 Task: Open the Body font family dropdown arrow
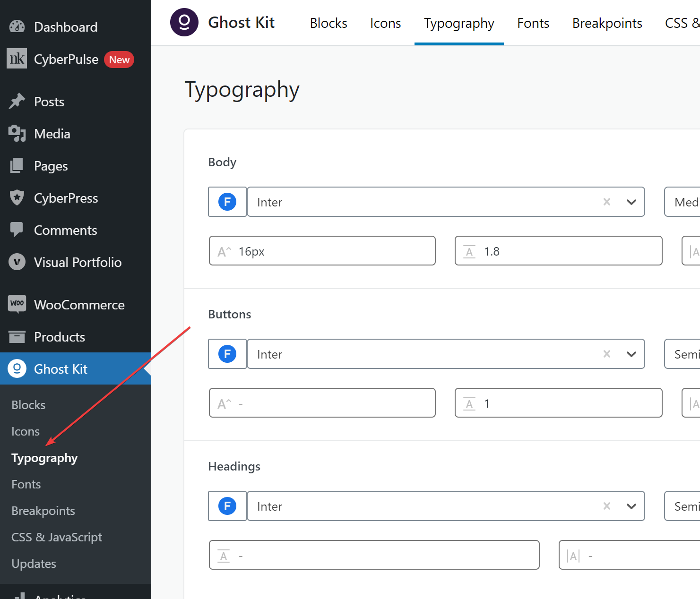pos(631,202)
